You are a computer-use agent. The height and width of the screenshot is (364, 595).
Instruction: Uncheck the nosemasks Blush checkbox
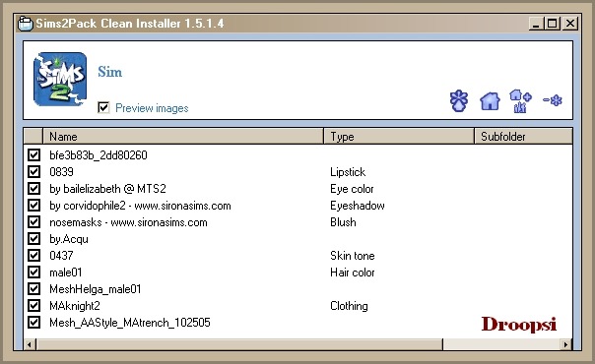point(33,221)
